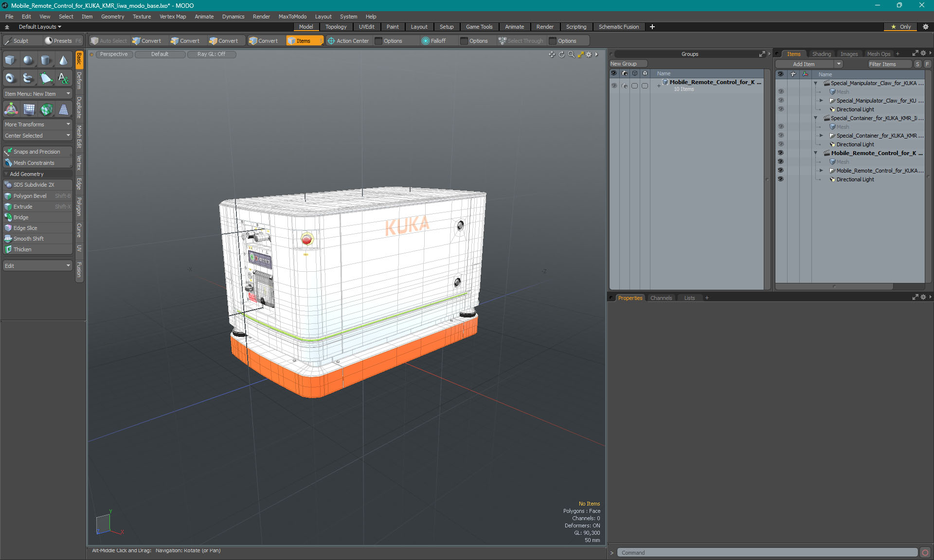The width and height of the screenshot is (934, 560).
Task: Activate the Soft deform grid tool
Action: click(x=28, y=109)
